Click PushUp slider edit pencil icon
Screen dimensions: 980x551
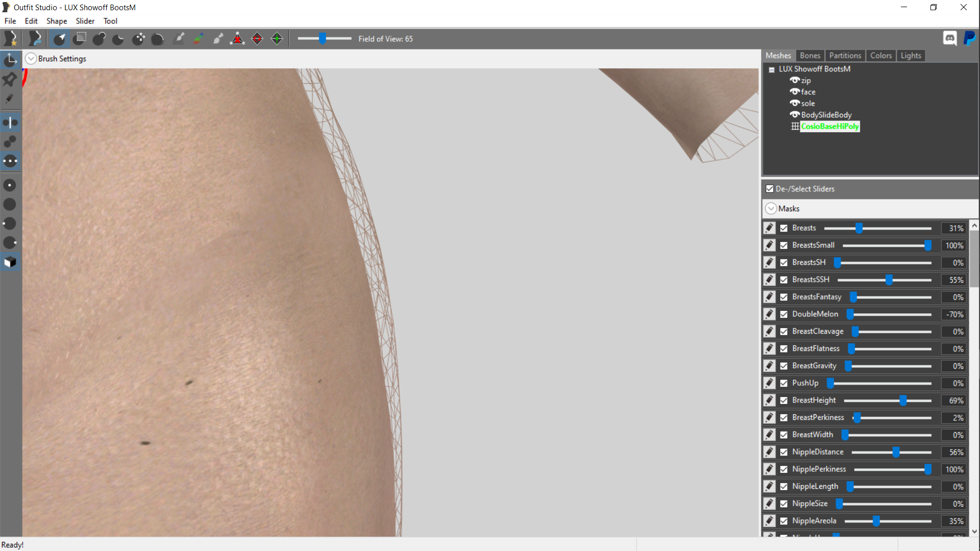(x=769, y=383)
